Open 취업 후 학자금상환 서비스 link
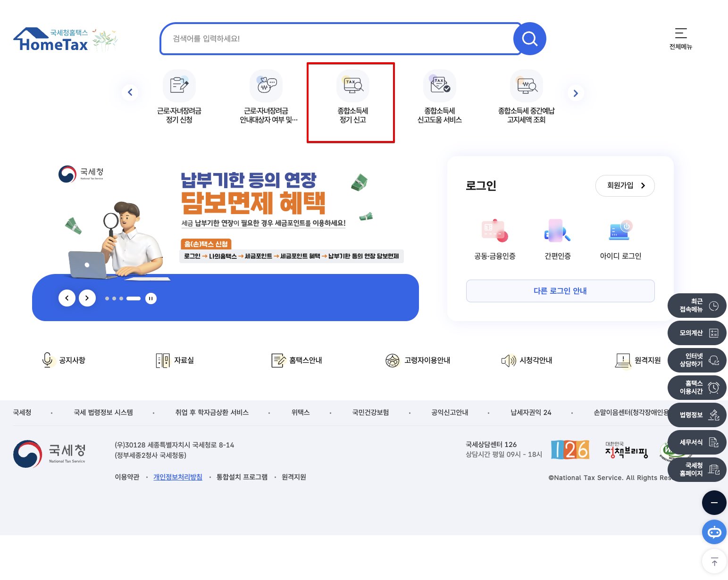The width and height of the screenshot is (728, 580). 212,413
